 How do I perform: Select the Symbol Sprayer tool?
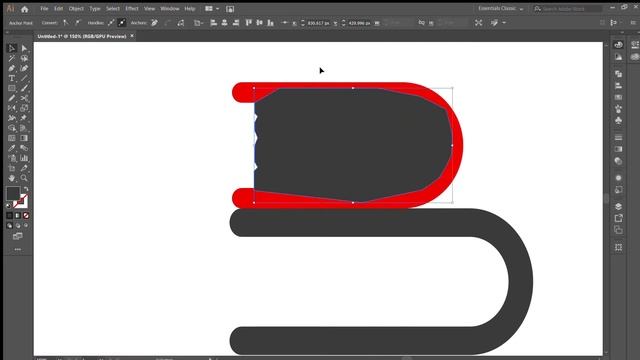[x=11, y=158]
